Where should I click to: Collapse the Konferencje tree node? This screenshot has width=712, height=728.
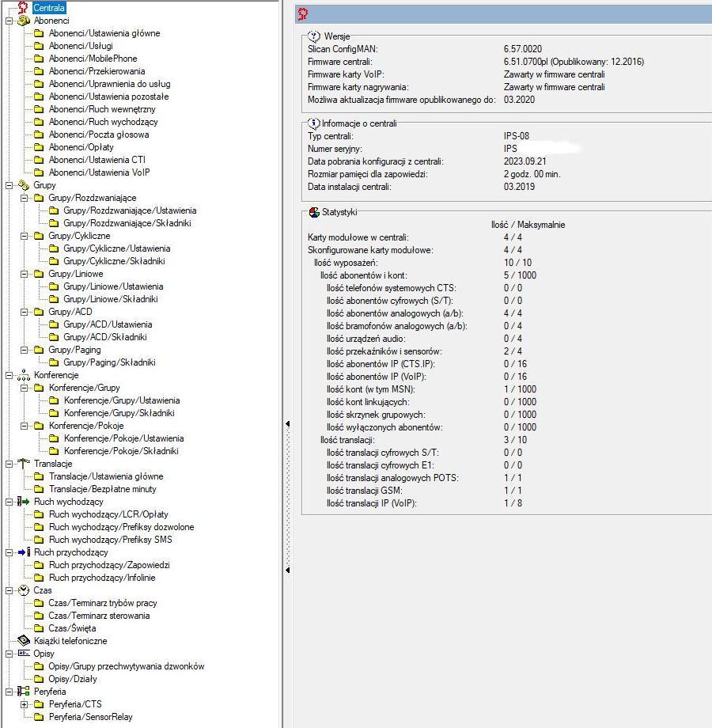tap(9, 375)
